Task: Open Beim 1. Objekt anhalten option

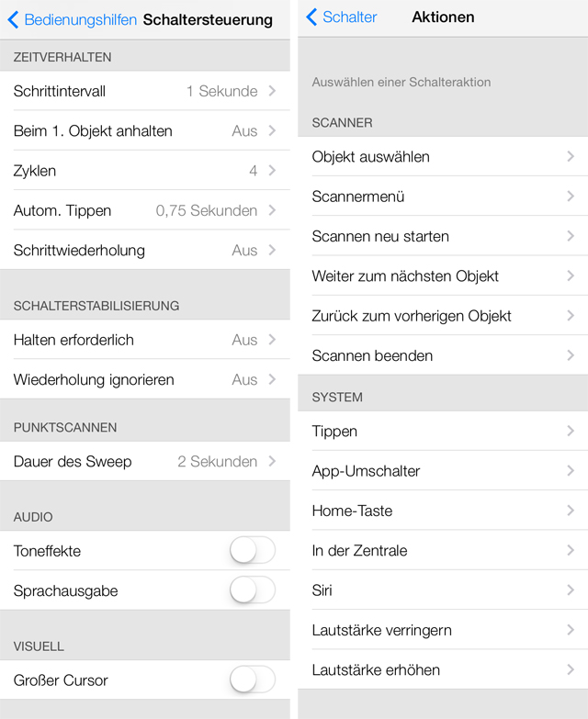Action: tap(145, 130)
